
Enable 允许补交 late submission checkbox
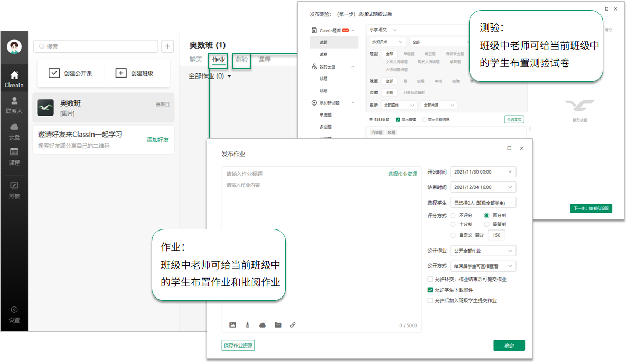tap(430, 279)
